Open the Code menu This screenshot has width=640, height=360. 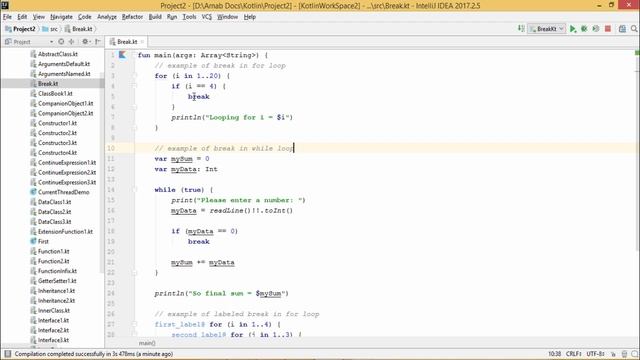(x=84, y=17)
